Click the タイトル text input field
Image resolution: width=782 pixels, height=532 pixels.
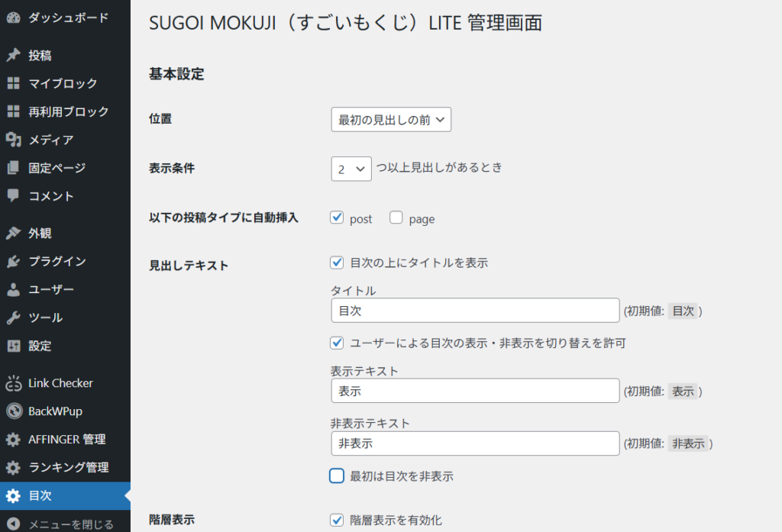[474, 311]
